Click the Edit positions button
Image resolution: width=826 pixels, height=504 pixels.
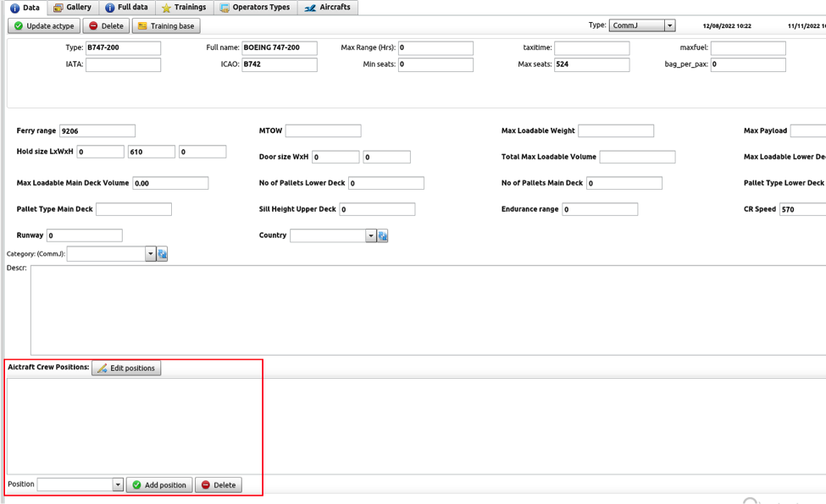tap(126, 368)
